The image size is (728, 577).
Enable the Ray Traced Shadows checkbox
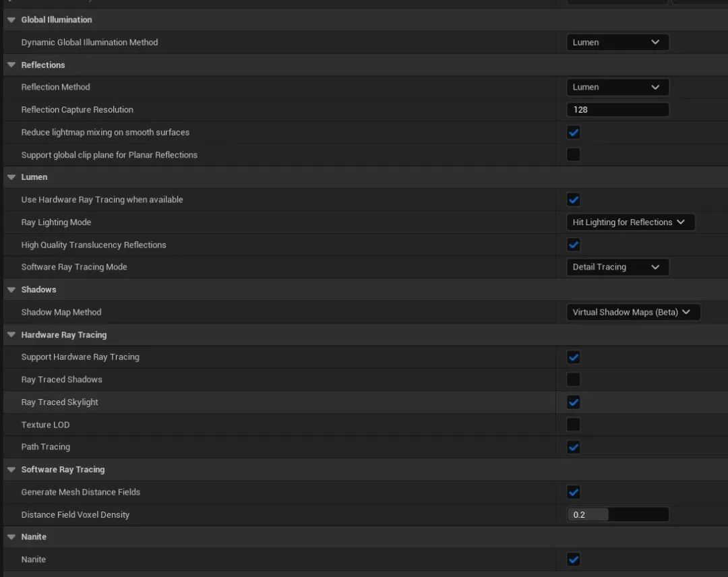[574, 379]
